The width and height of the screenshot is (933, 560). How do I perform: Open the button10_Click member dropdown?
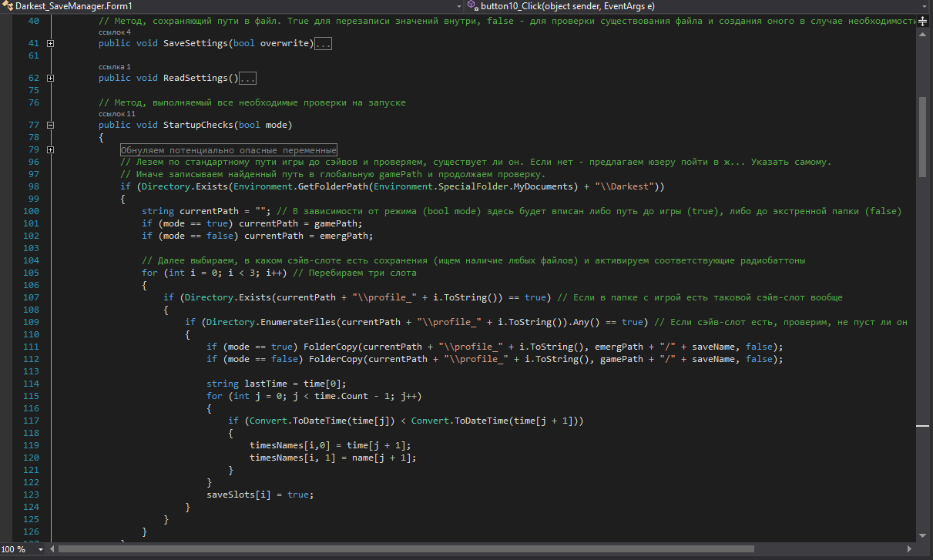(x=925, y=5)
